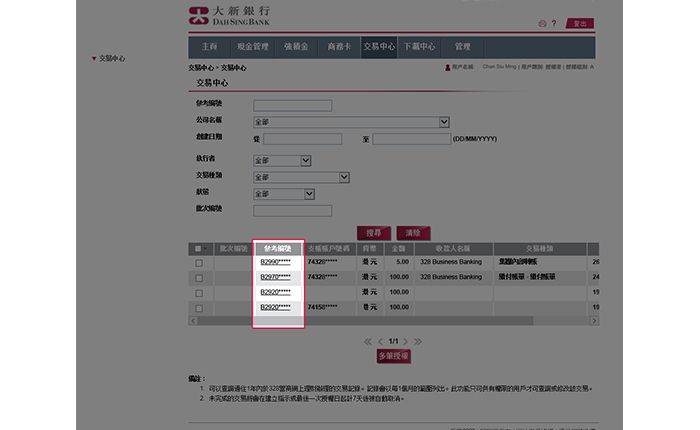The width and height of the screenshot is (700, 430).
Task: Open help via the question mark icon
Action: 554,24
